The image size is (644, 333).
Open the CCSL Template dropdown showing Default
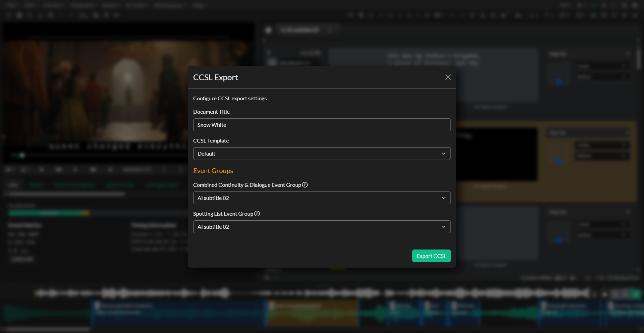[322, 154]
